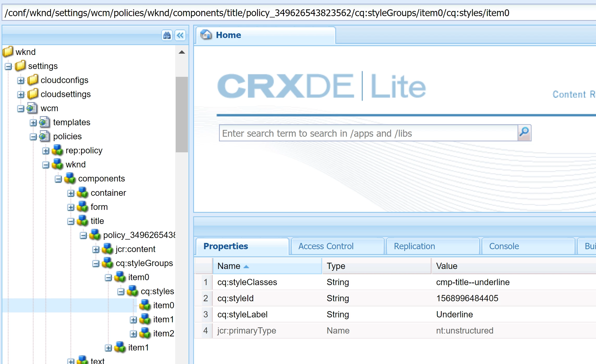Click the cloudconfigs folder icon

point(33,80)
